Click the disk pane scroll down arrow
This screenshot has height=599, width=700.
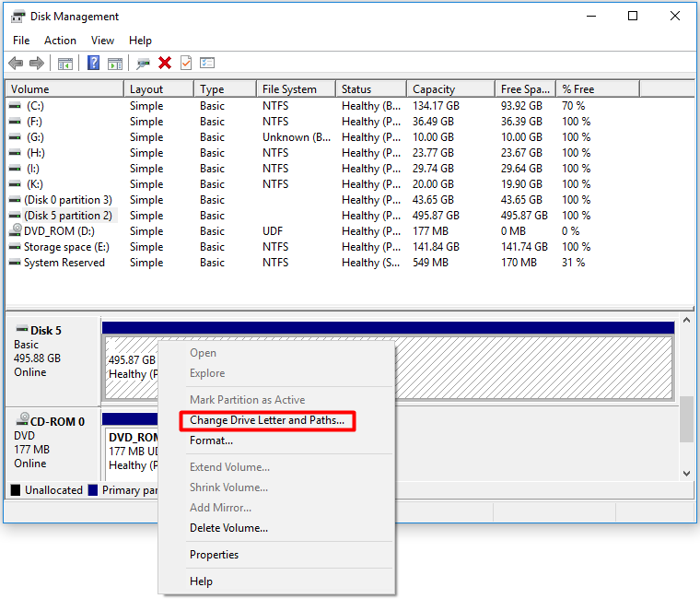pyautogui.click(x=686, y=474)
